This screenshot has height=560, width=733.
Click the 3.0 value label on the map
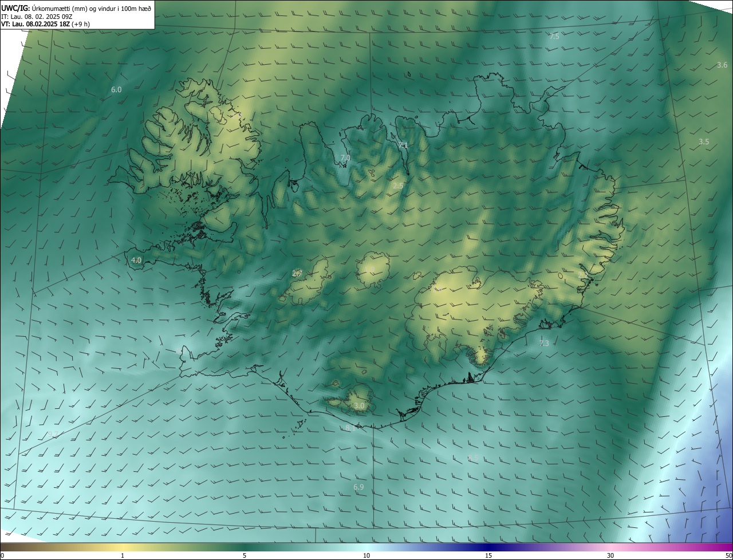359,406
